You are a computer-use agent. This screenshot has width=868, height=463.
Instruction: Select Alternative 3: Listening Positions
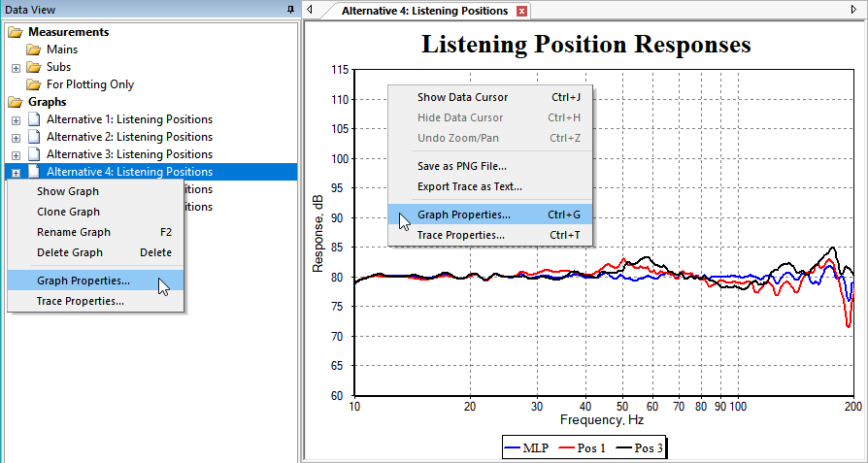coord(129,154)
